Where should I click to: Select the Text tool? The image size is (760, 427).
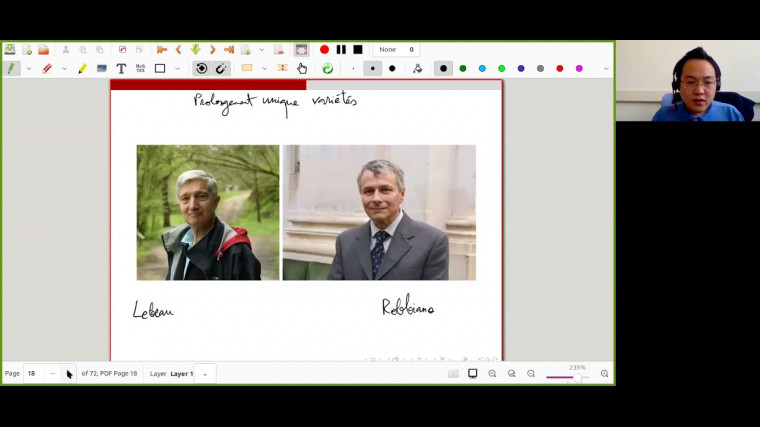coord(121,69)
